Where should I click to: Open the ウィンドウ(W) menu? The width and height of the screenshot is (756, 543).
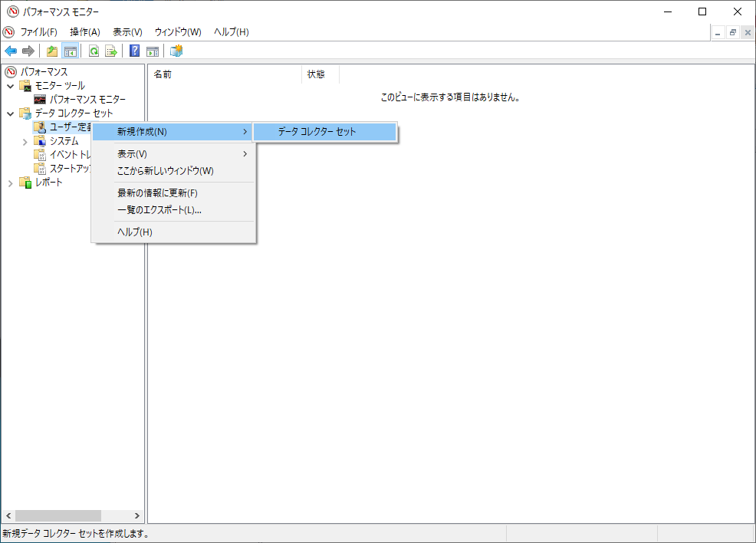tap(178, 31)
